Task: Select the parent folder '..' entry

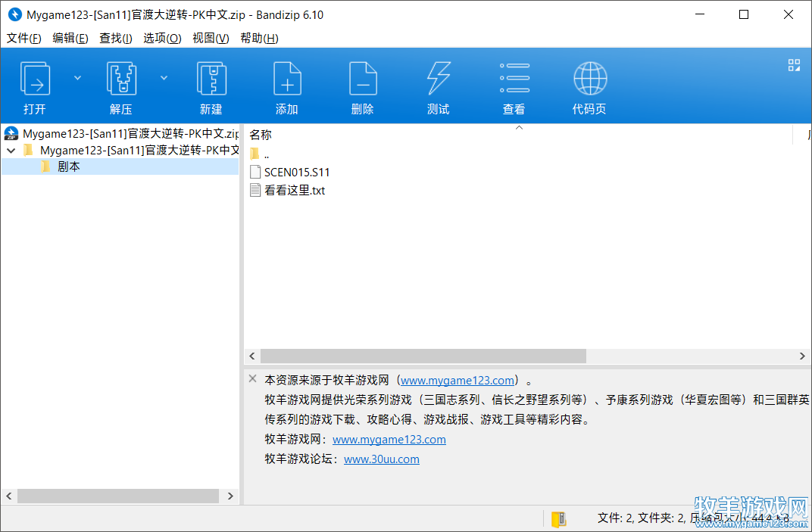Action: pyautogui.click(x=266, y=154)
